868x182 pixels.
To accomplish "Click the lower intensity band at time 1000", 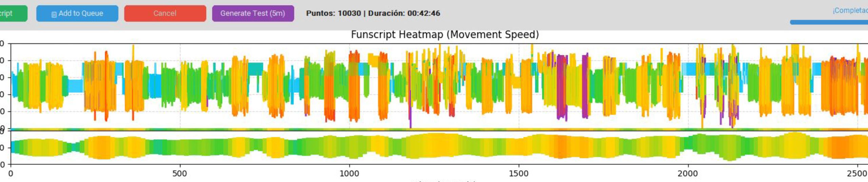I will [349, 147].
